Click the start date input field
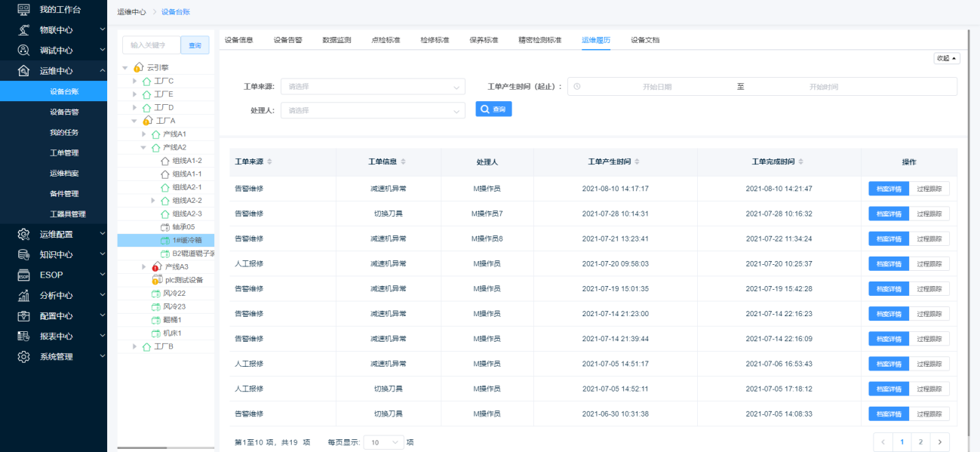The image size is (980, 452). coord(656,87)
